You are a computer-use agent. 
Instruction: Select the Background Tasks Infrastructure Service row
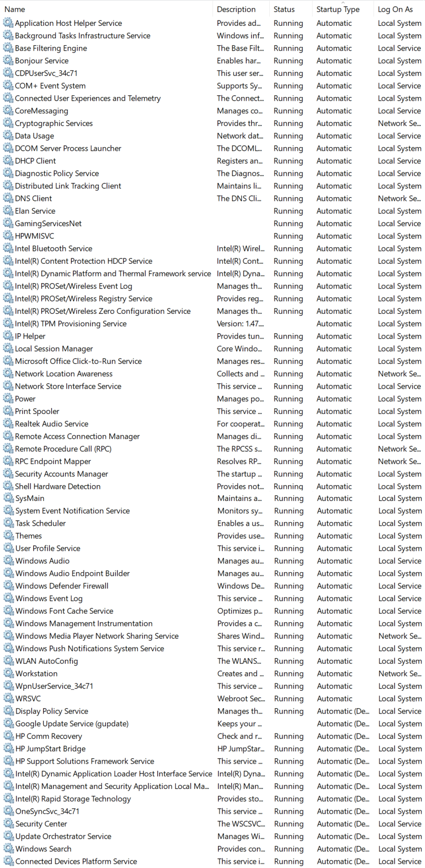pyautogui.click(x=212, y=35)
